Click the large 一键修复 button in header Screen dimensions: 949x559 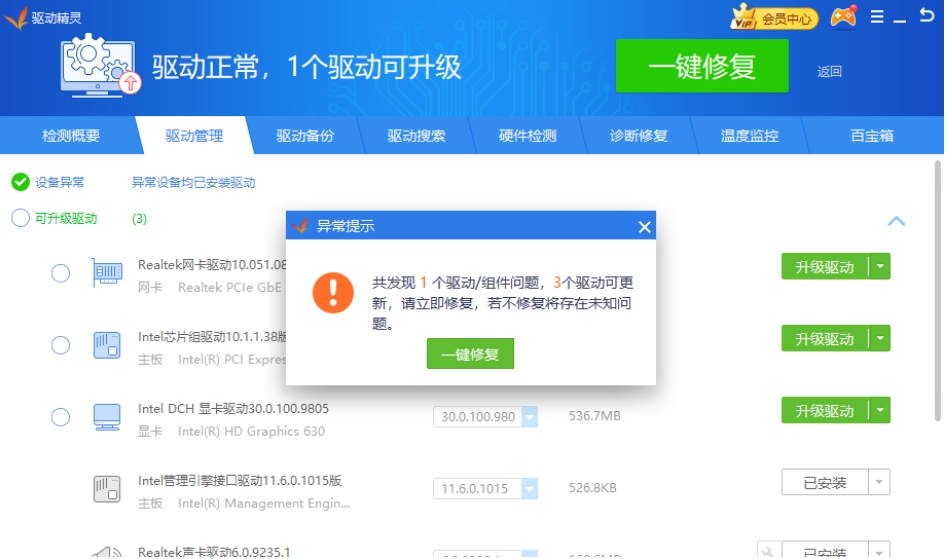pos(702,66)
